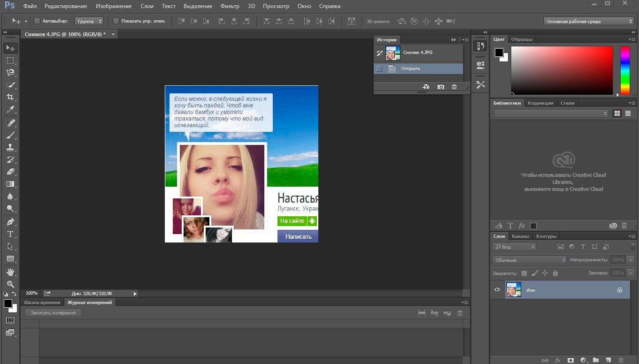Select the Move tool
Image resolution: width=639 pixels, height=364 pixels.
[10, 48]
